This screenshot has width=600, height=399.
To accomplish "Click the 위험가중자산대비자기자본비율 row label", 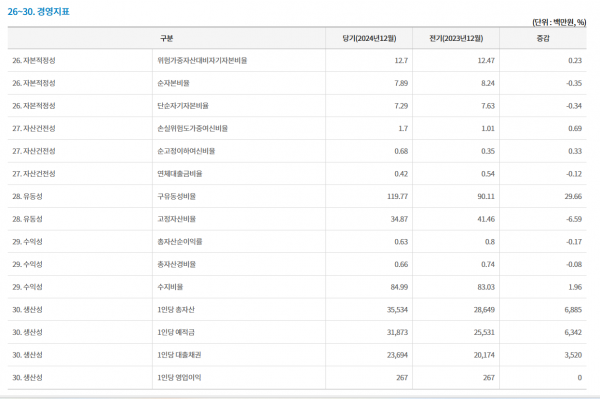I will (202, 60).
